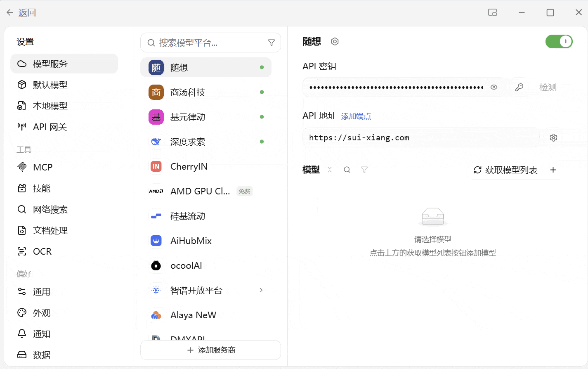588x369 pixels.
Task: Open the API 网关 settings section
Action: 64,127
